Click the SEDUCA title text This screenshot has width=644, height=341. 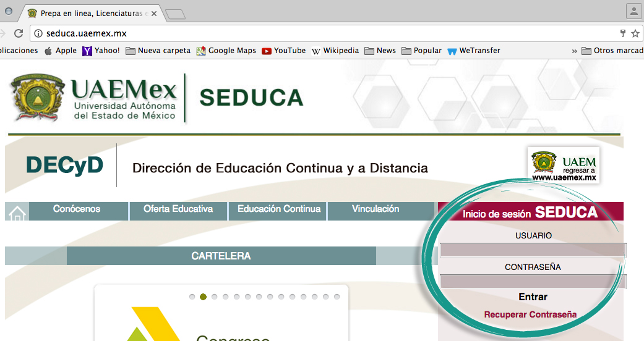point(251,98)
